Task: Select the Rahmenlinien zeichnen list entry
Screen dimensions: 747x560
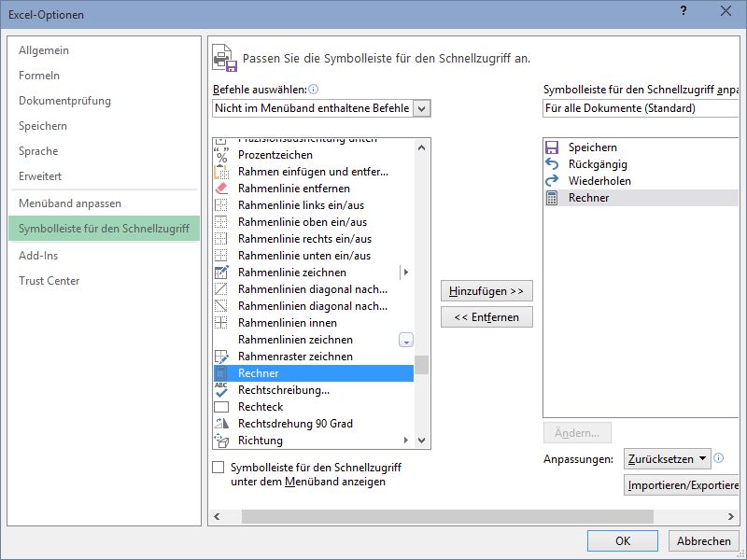Action: pyautogui.click(x=314, y=340)
